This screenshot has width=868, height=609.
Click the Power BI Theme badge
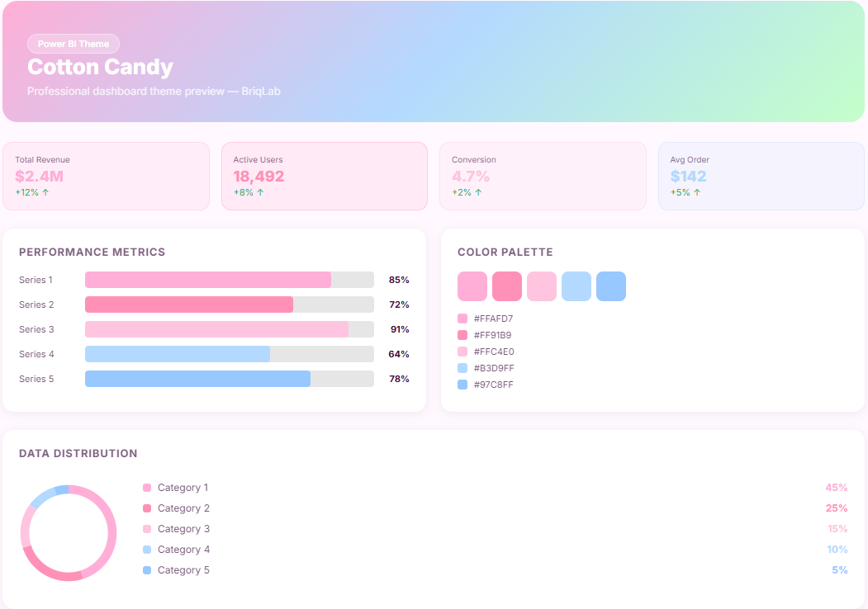(x=73, y=44)
